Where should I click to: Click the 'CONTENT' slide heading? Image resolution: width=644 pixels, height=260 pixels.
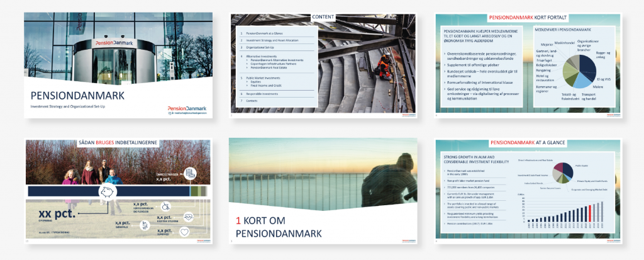(x=323, y=17)
